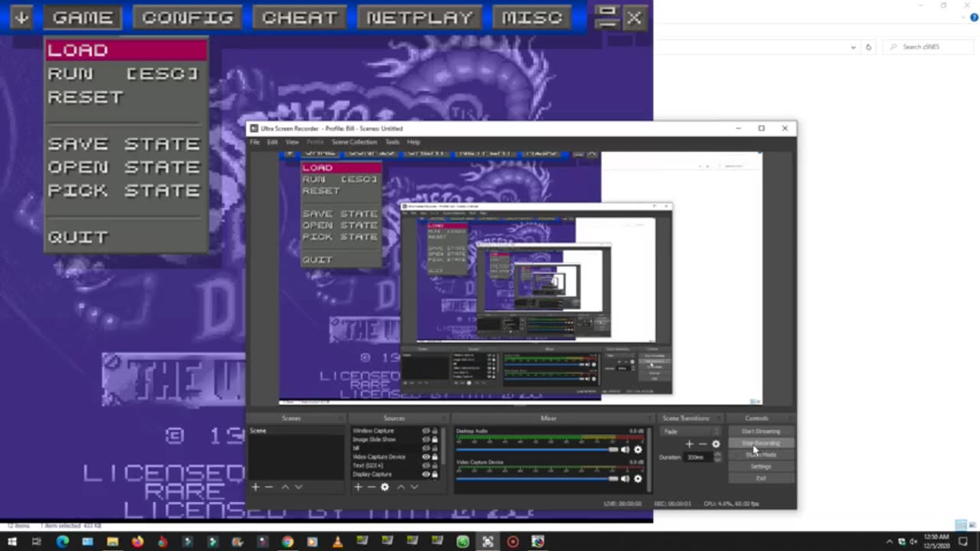Open the File menu in the recorder window
The height and width of the screenshot is (551, 980).
(x=255, y=142)
